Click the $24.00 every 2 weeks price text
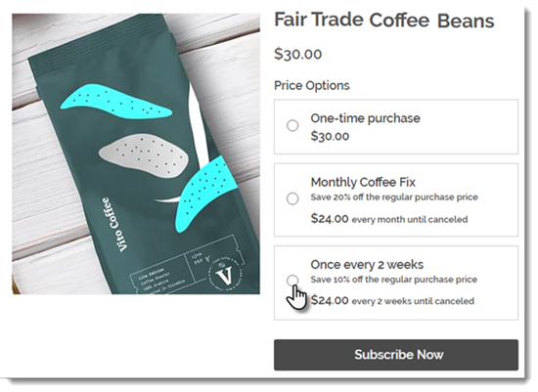 point(392,301)
